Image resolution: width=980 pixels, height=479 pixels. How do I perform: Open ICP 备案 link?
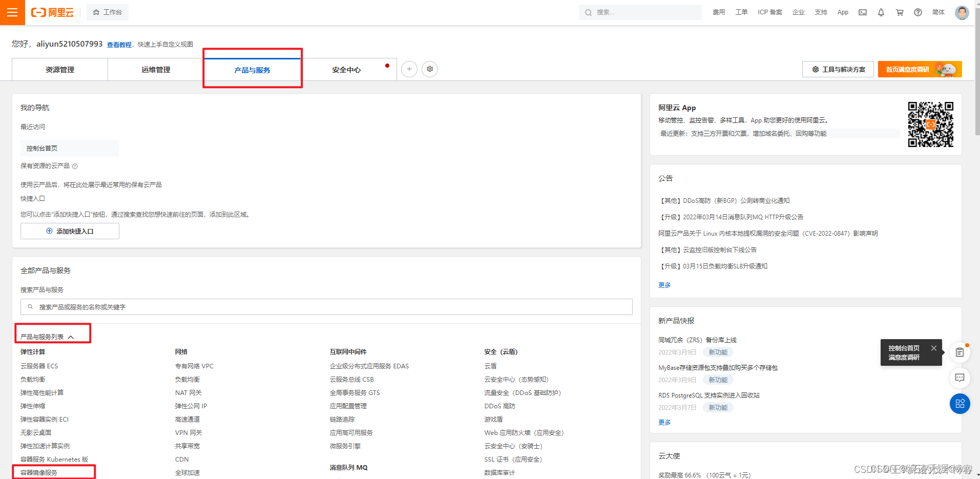pos(770,12)
